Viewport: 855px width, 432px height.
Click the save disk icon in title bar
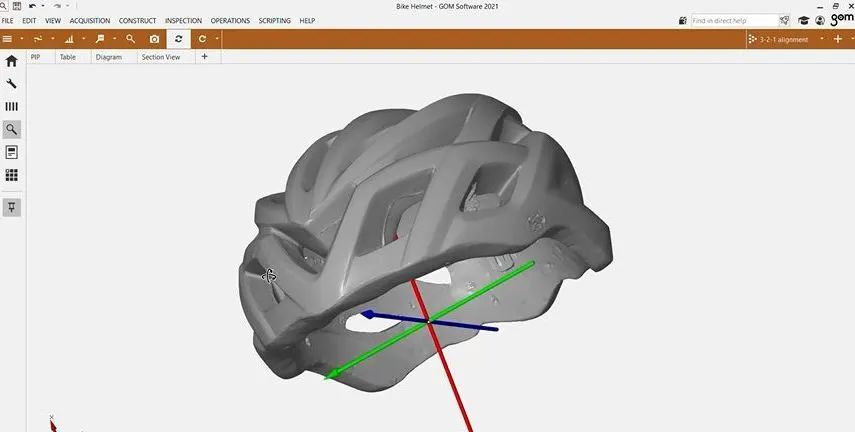coord(17,6)
